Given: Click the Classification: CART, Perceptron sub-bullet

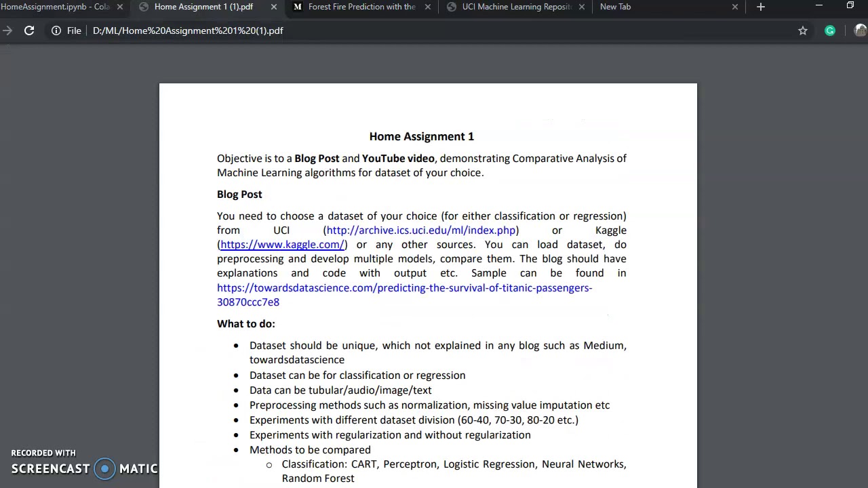Looking at the screenshot, I should (454, 471).
